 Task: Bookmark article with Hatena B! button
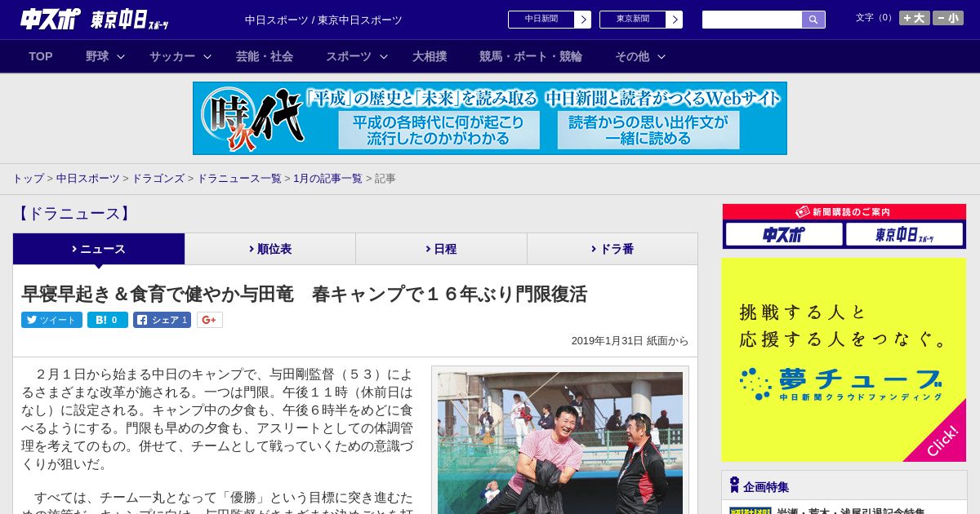click(108, 320)
